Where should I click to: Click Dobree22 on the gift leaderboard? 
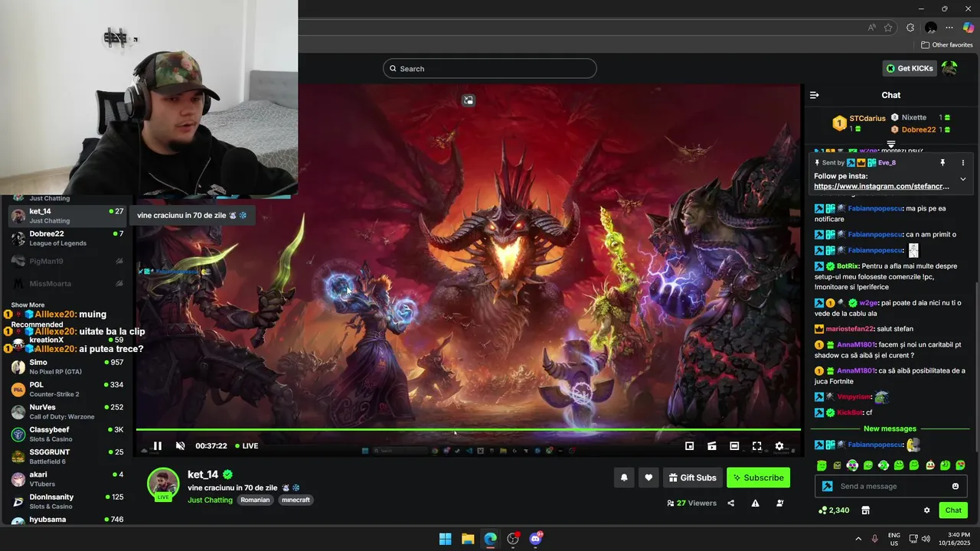(x=919, y=129)
